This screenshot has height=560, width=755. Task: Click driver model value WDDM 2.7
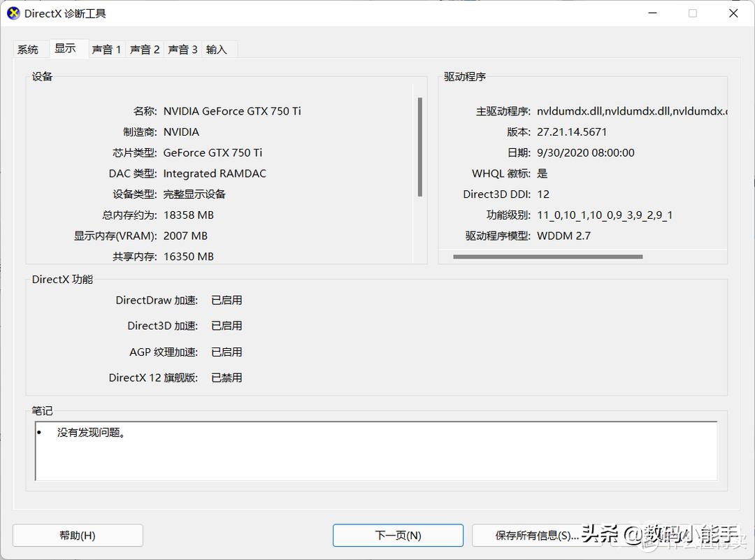coord(564,236)
